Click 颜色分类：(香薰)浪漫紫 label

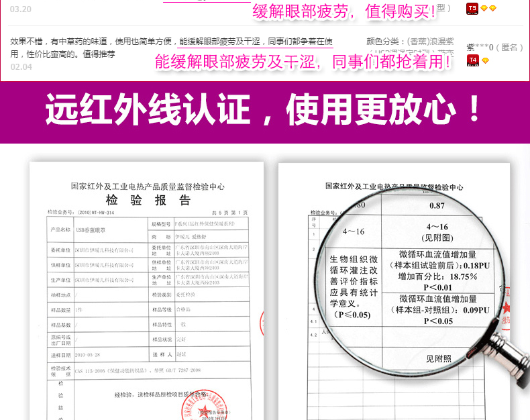pyautogui.click(x=410, y=42)
